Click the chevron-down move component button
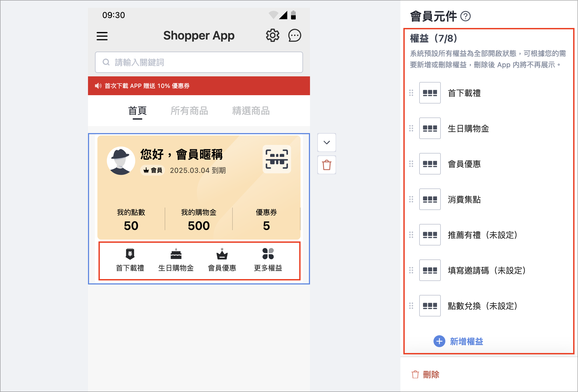 [327, 142]
